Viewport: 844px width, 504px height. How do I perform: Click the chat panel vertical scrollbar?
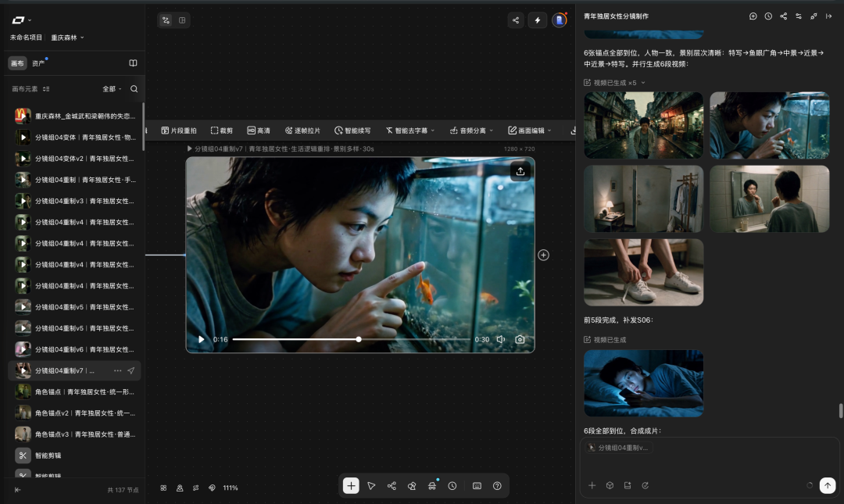click(840, 410)
